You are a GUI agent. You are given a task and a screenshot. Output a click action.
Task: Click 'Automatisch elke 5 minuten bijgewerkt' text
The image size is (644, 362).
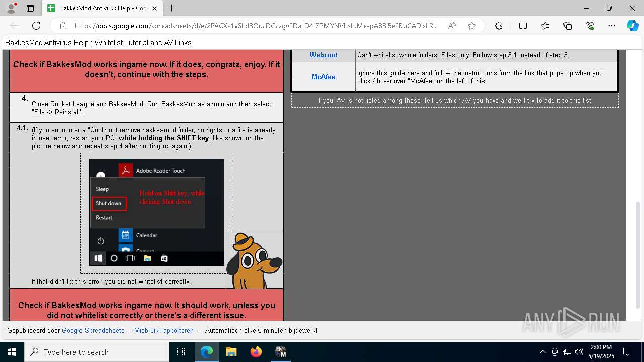[x=262, y=330]
